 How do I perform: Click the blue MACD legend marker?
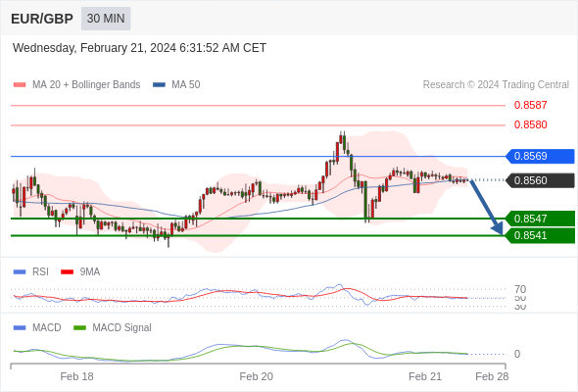[20, 328]
